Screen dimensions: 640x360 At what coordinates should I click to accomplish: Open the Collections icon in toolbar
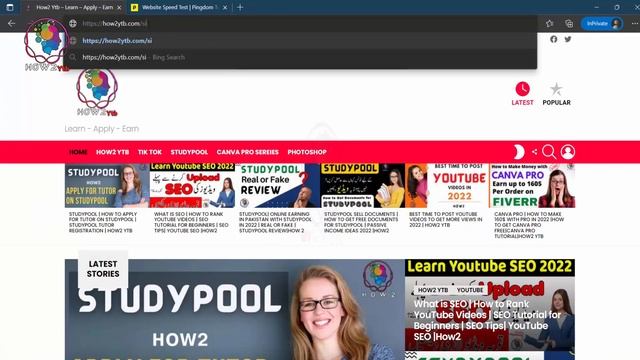point(569,24)
